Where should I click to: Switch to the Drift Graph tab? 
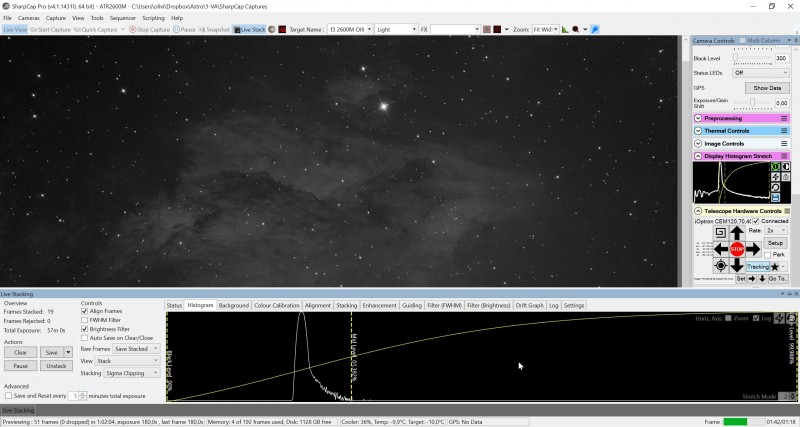(530, 306)
